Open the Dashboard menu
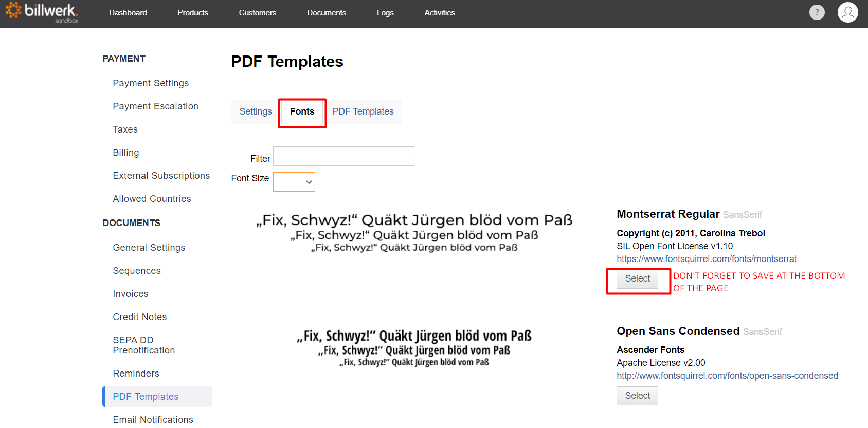 [128, 13]
